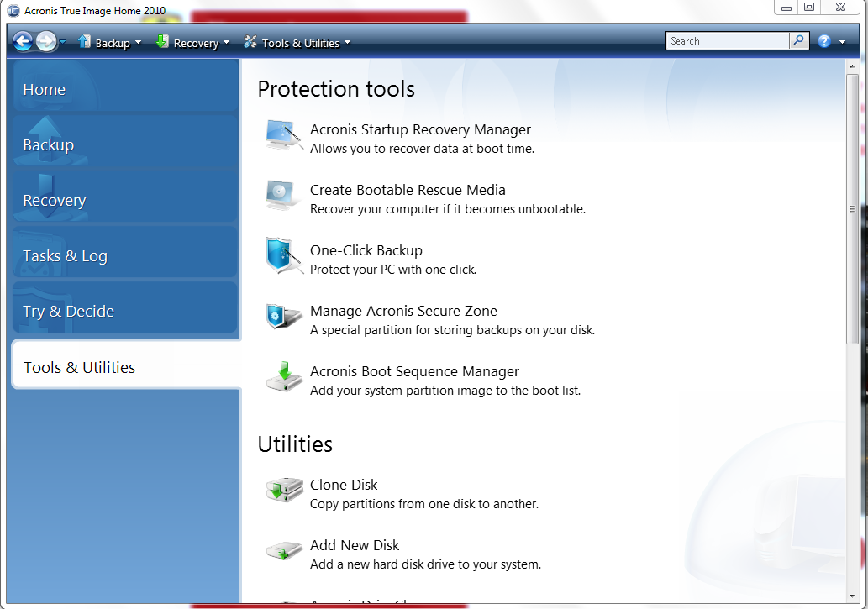Click the Manage Acronis Secure Zone icon
The image size is (868, 609).
[x=284, y=316]
